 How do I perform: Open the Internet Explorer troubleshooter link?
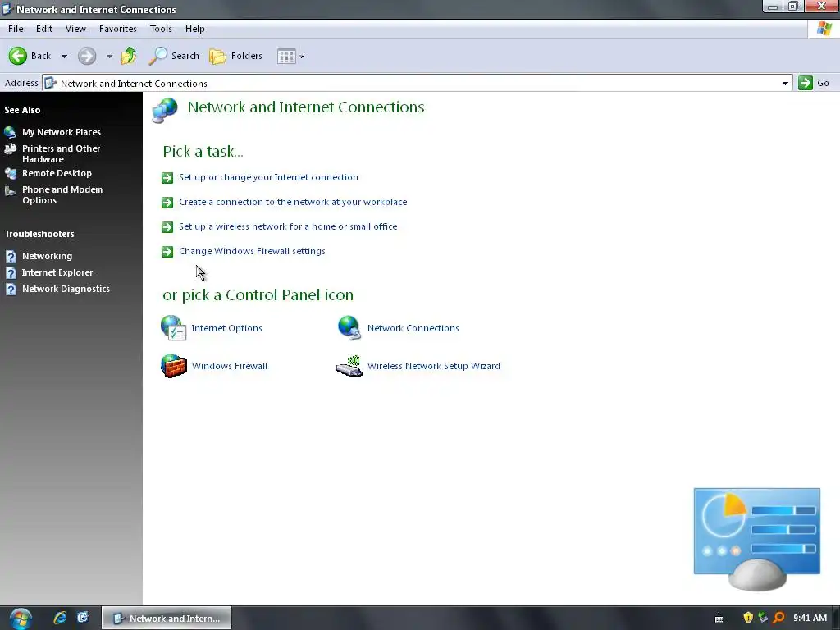(57, 272)
